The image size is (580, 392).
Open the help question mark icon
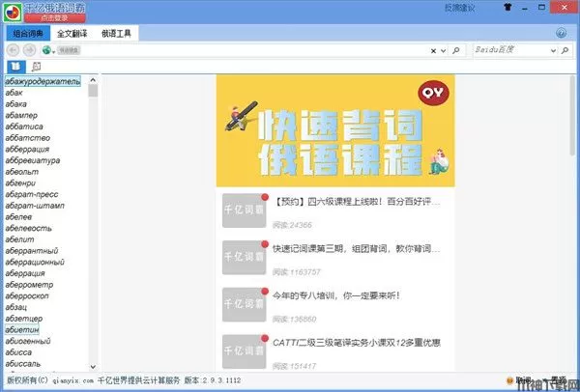(x=561, y=33)
